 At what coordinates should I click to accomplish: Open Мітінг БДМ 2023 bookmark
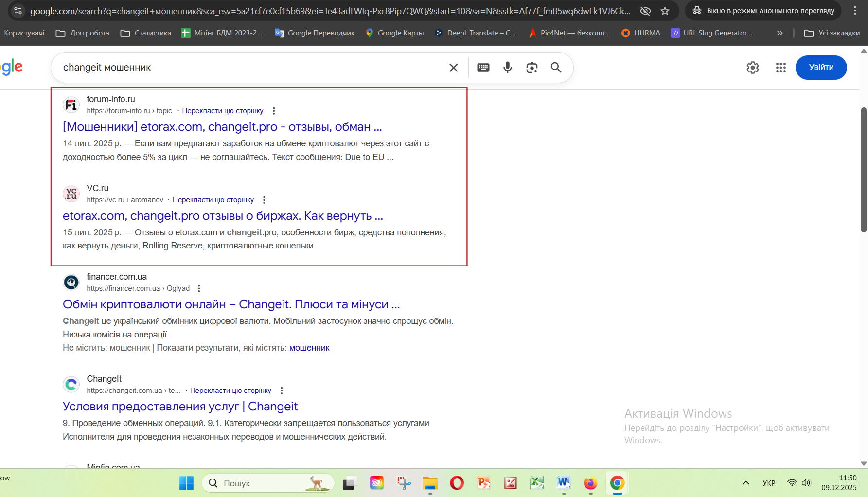[x=222, y=33]
